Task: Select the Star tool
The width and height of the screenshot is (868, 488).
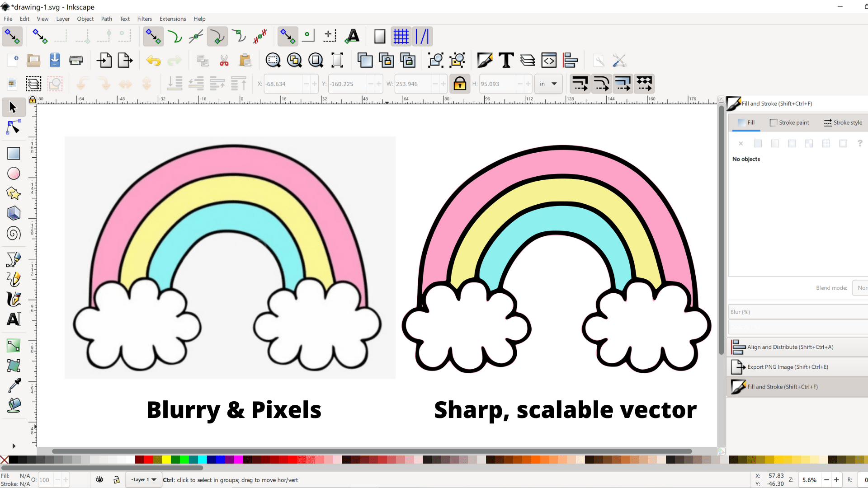Action: tap(14, 193)
